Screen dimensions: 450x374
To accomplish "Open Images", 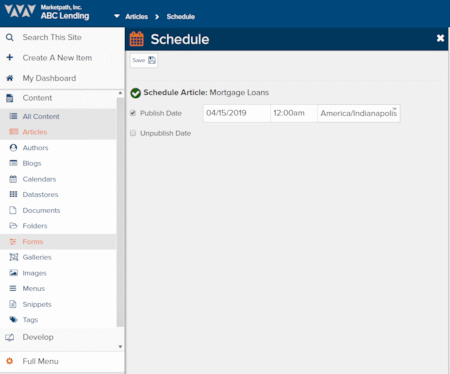I will (34, 273).
